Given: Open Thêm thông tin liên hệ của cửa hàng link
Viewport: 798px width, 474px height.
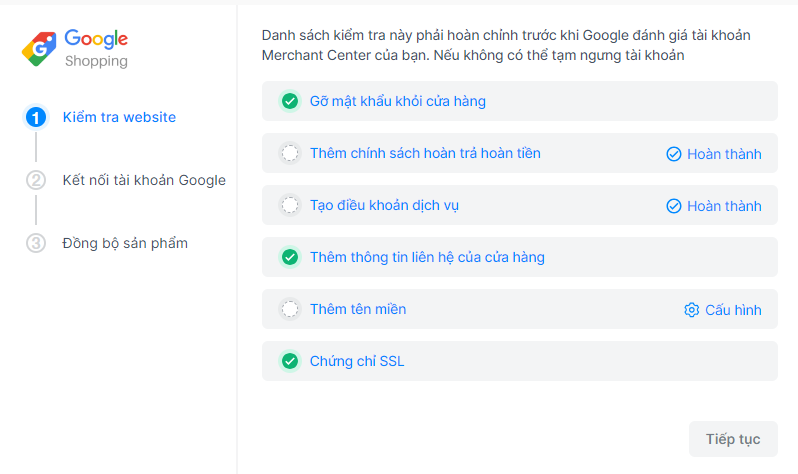Looking at the screenshot, I should coord(427,257).
